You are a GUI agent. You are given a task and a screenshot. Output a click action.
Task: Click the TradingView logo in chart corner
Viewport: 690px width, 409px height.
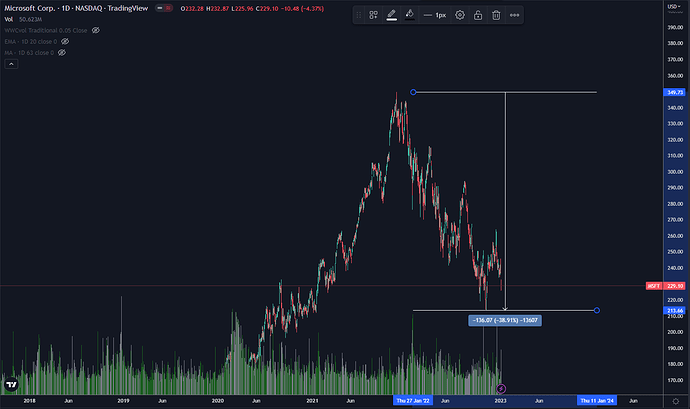11,385
